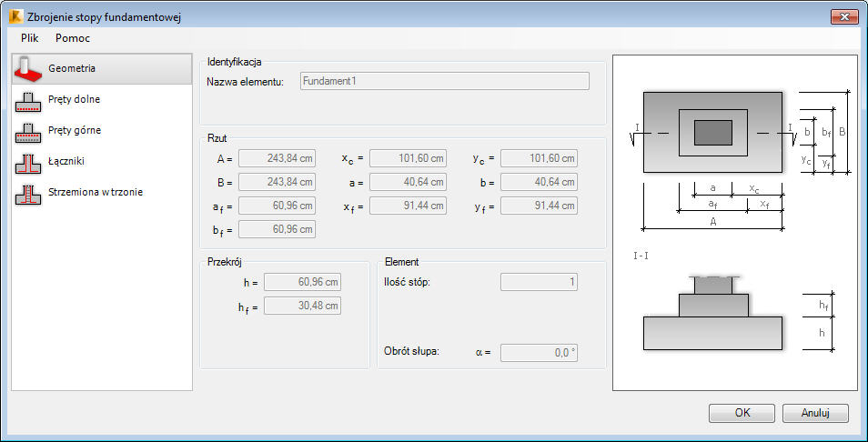868x442 pixels.
Task: Open the Plik menu
Action: tap(29, 38)
